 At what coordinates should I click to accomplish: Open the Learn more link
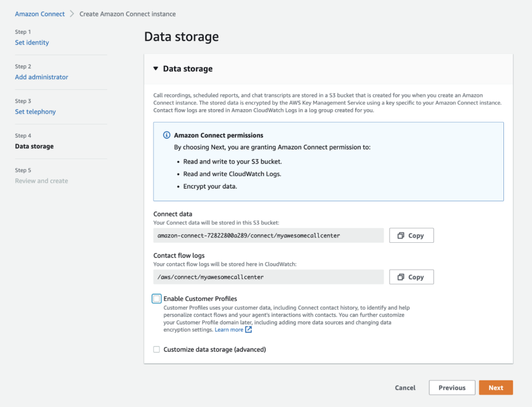229,330
